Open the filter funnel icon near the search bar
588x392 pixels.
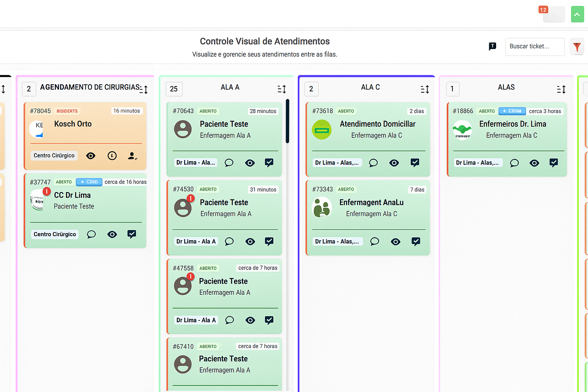(577, 46)
